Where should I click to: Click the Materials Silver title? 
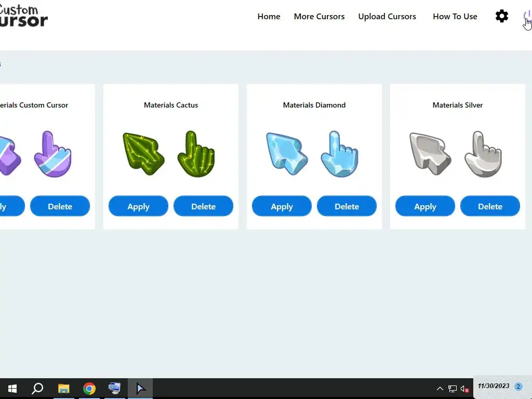pyautogui.click(x=457, y=105)
